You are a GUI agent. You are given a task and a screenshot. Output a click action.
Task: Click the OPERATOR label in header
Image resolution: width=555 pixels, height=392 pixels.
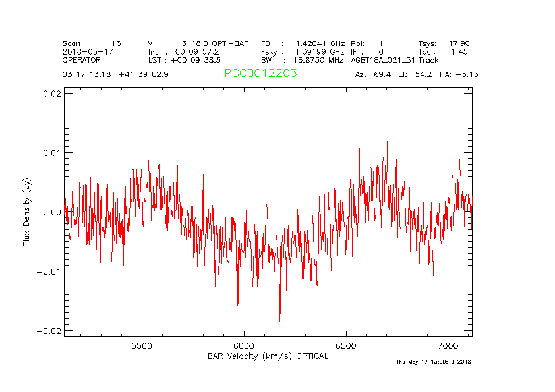click(x=82, y=60)
